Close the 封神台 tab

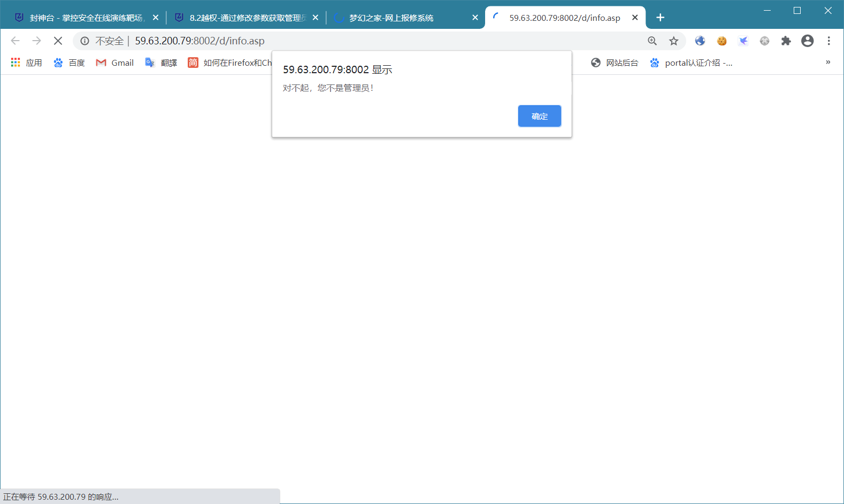point(156,18)
